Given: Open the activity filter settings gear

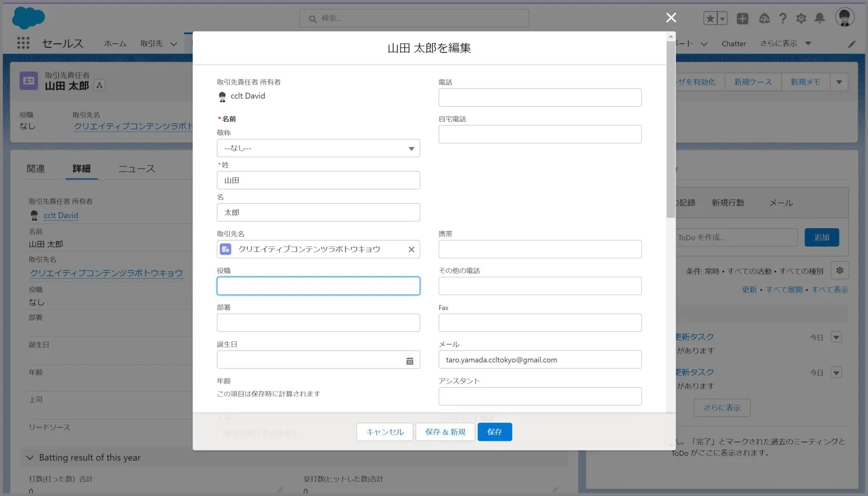Looking at the screenshot, I should 840,271.
